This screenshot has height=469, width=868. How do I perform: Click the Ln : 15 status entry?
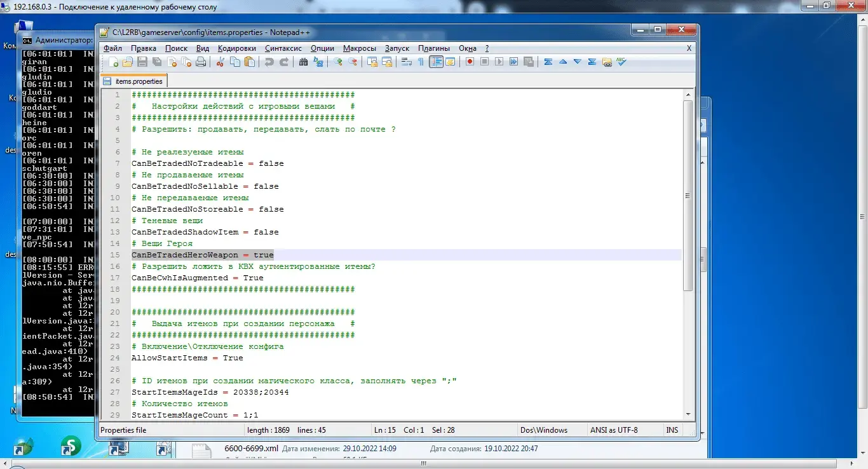click(385, 430)
